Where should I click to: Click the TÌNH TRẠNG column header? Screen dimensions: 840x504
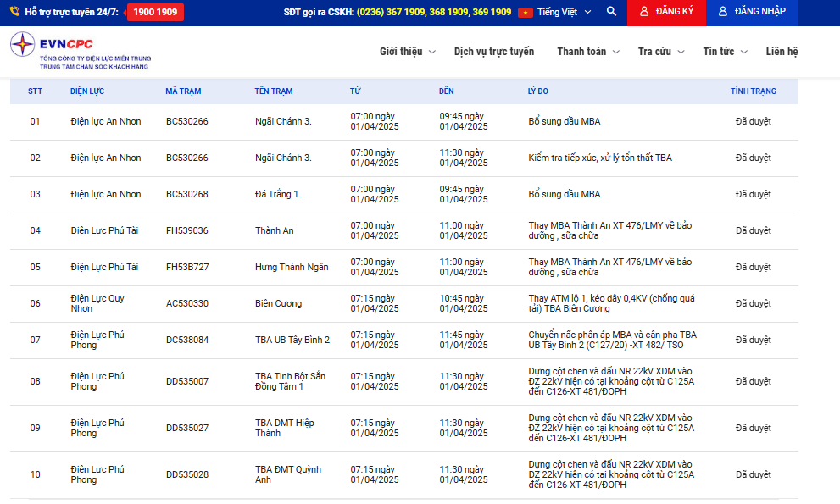click(753, 91)
